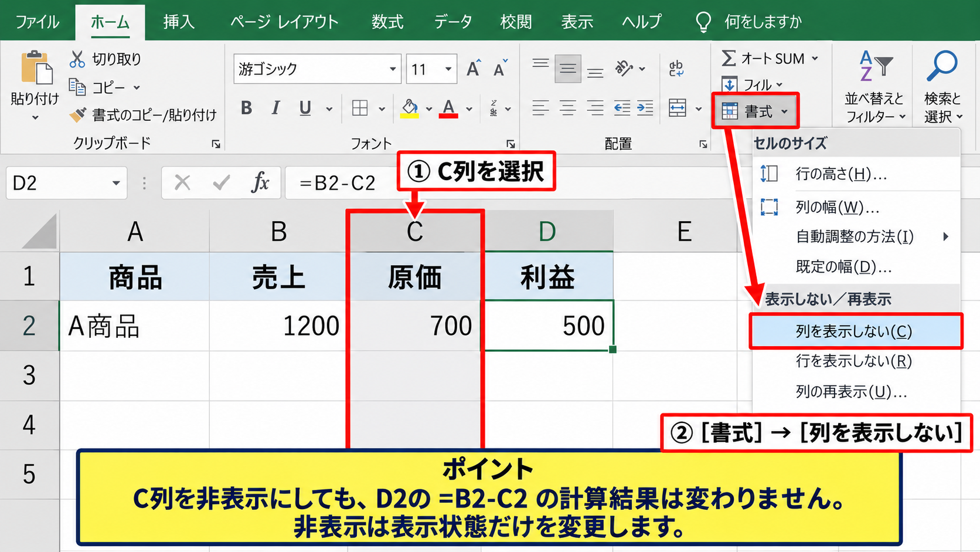Image resolution: width=980 pixels, height=552 pixels.
Task: Click the phonetic guide (furigana) icon
Action: click(x=494, y=108)
